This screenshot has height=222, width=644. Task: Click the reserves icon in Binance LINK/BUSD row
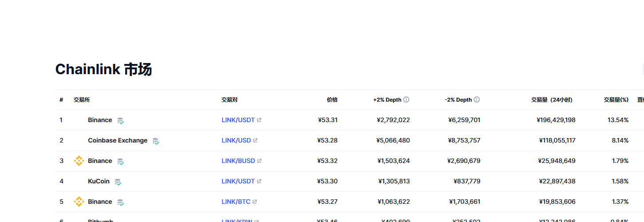tap(120, 161)
